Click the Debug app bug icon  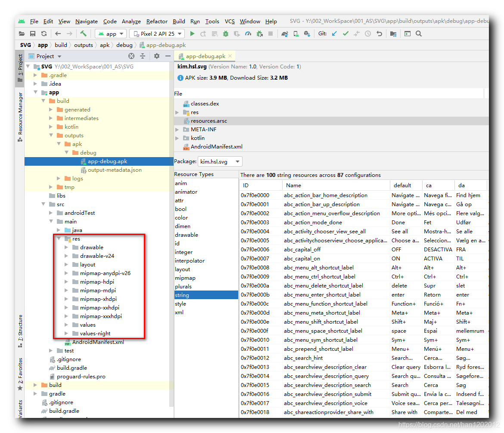pyautogui.click(x=226, y=34)
